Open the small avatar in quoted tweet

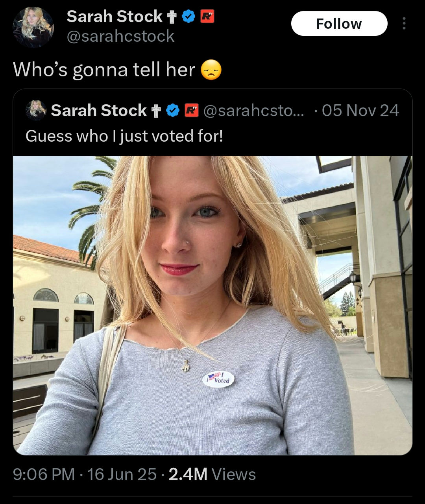click(36, 110)
